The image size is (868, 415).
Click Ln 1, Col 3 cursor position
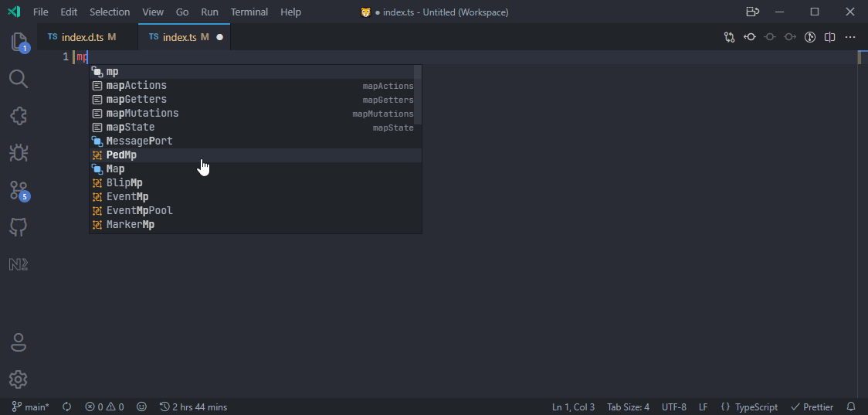(573, 407)
